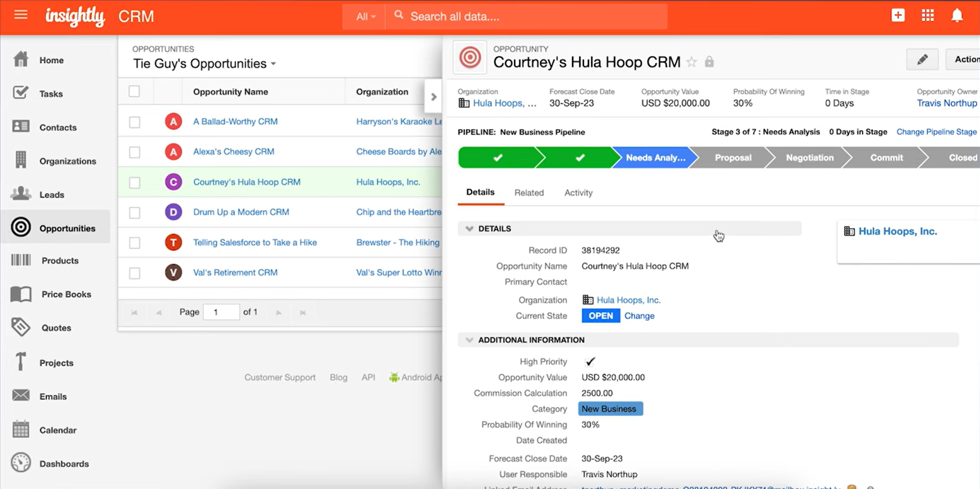Viewport: 980px width, 489px height.
Task: Go to next page arrow in pagination
Action: [279, 312]
